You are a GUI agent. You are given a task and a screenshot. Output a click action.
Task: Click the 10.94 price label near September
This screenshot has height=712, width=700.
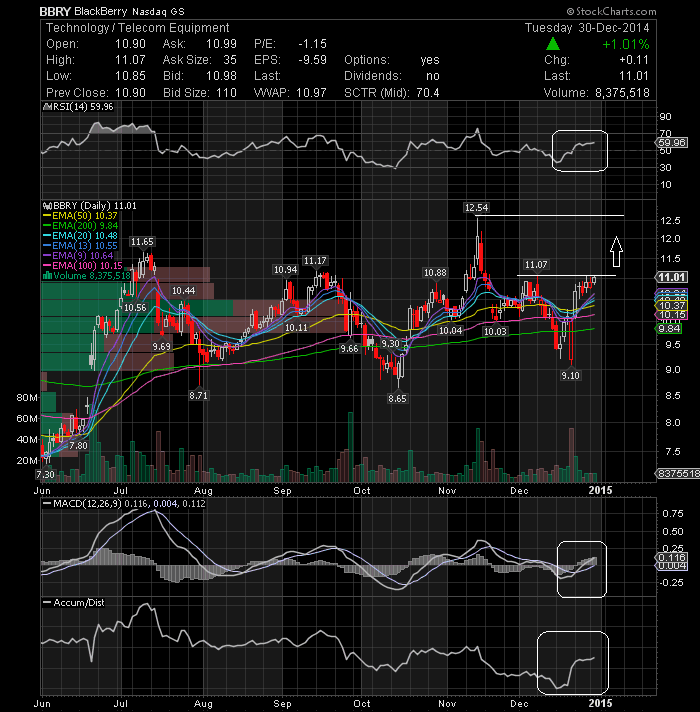(x=285, y=270)
